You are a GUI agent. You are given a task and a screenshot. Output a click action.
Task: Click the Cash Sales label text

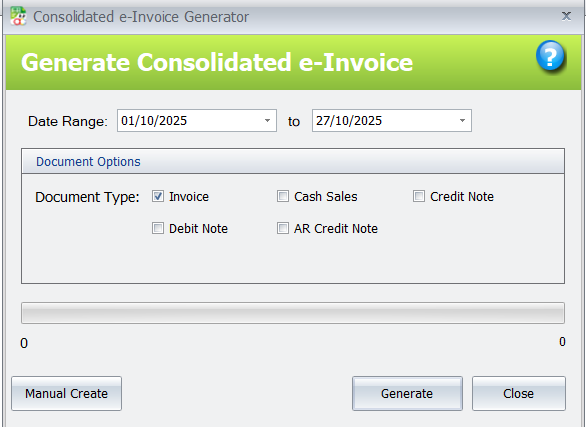(x=326, y=197)
